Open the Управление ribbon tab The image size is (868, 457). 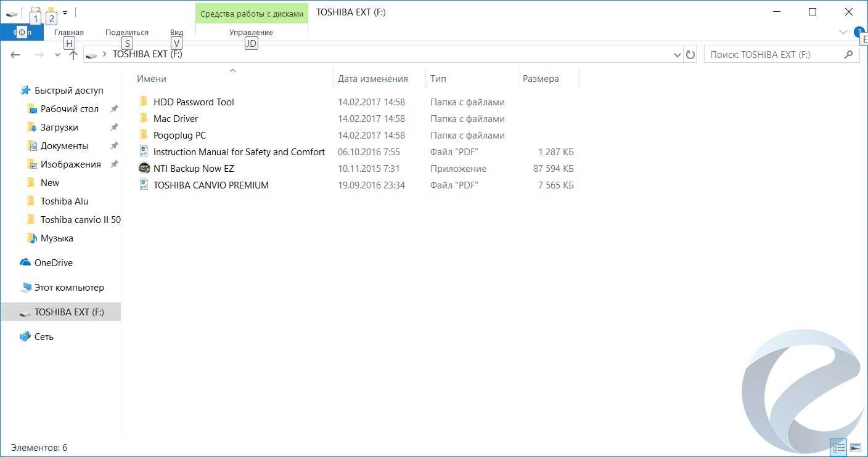click(x=251, y=33)
